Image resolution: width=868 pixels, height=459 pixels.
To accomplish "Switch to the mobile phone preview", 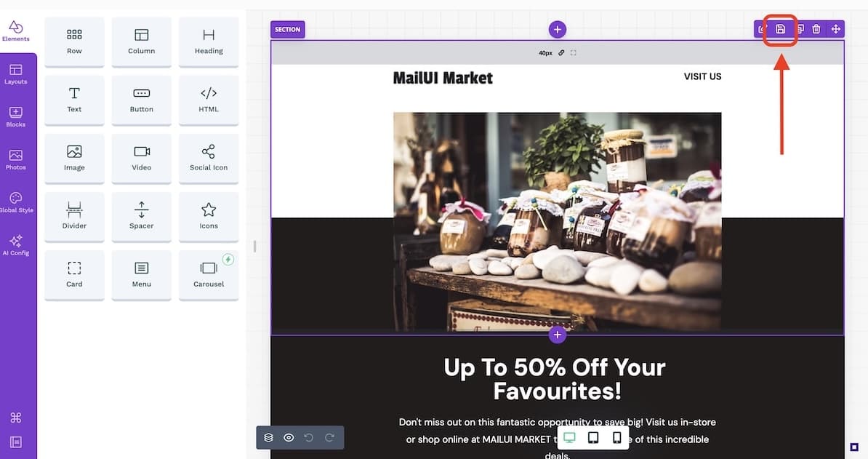I will coord(616,438).
